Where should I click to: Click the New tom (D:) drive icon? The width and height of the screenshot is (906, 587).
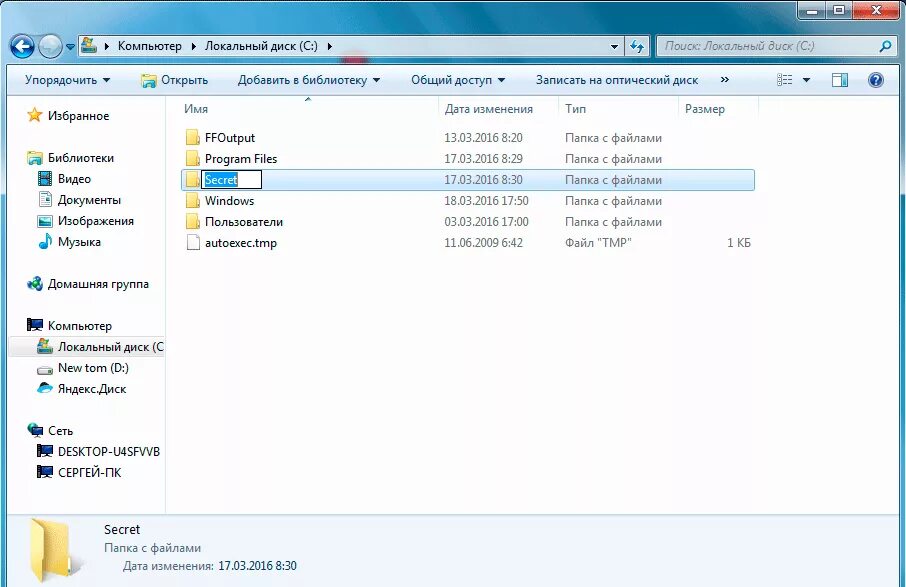point(45,369)
